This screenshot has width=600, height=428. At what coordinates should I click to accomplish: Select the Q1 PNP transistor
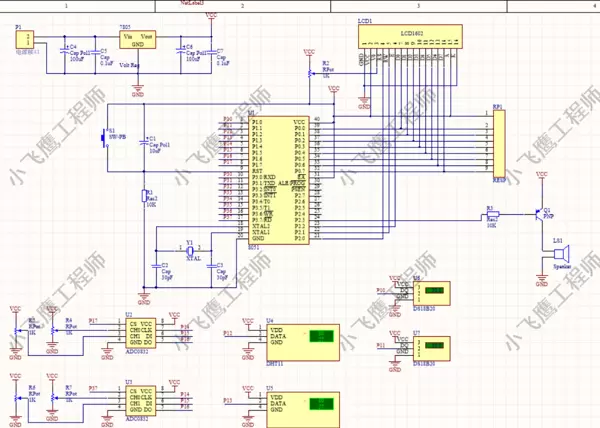(537, 213)
